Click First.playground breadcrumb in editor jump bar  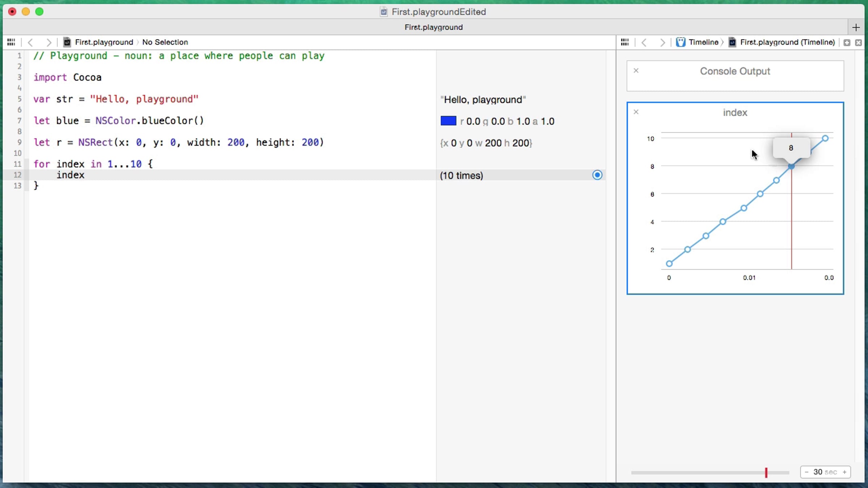104,42
